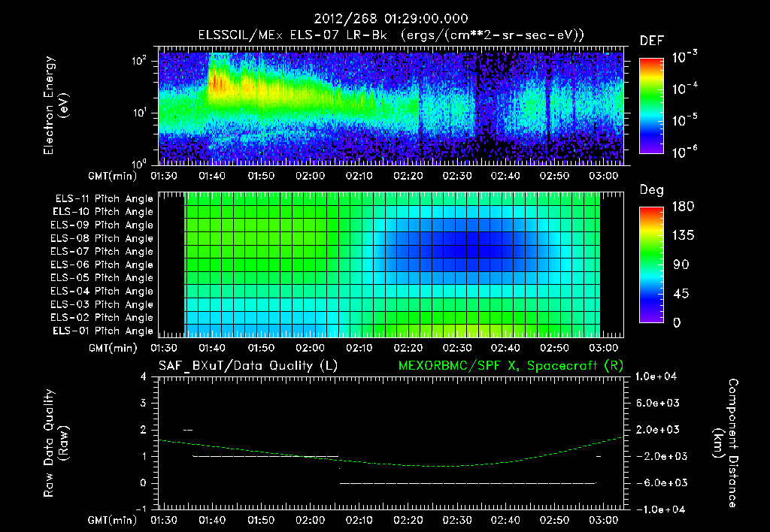770x532 pixels.
Task: Click the red high-flux spectrogram peak near 01:40
Action: [216, 81]
